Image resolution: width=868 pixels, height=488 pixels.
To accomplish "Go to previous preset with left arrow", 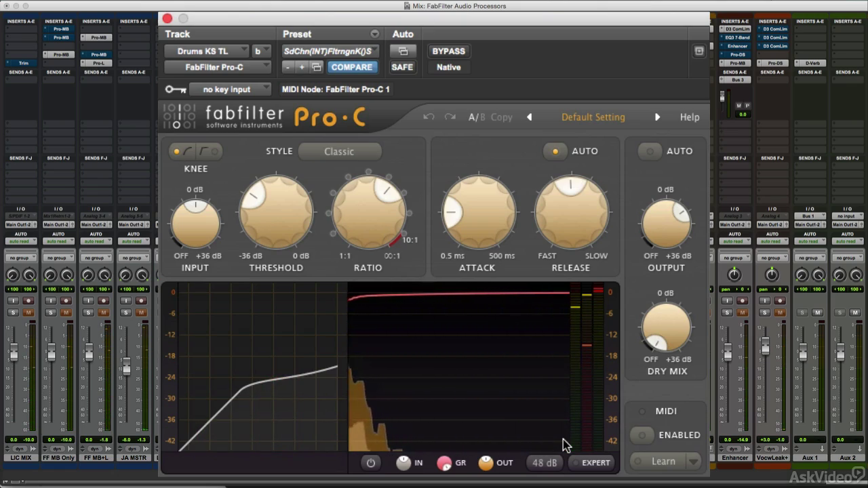I will [x=530, y=117].
